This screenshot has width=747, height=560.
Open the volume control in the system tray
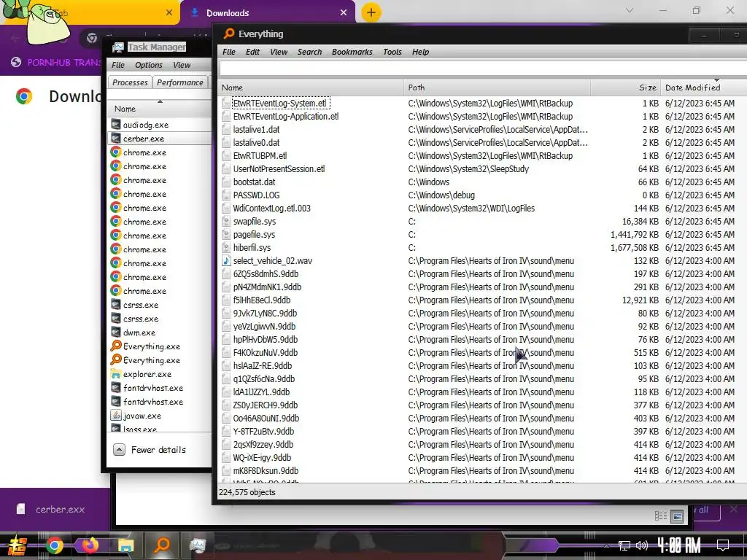pyautogui.click(x=642, y=545)
